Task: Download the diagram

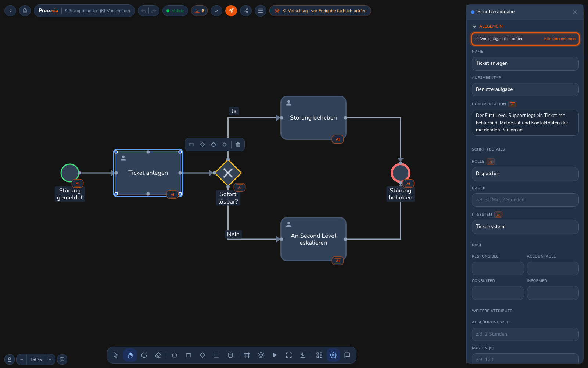Action: coord(303,355)
